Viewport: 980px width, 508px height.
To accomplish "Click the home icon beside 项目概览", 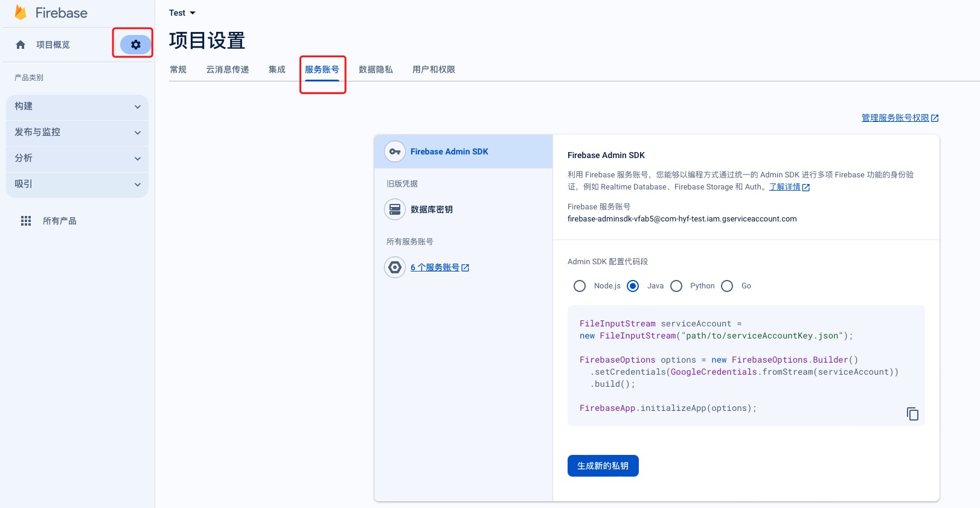I will (21, 45).
